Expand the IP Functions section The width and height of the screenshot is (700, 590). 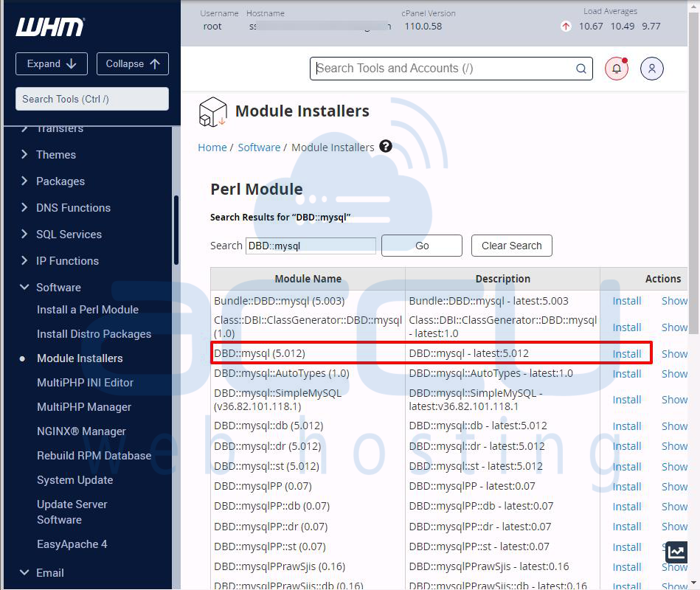coord(67,260)
